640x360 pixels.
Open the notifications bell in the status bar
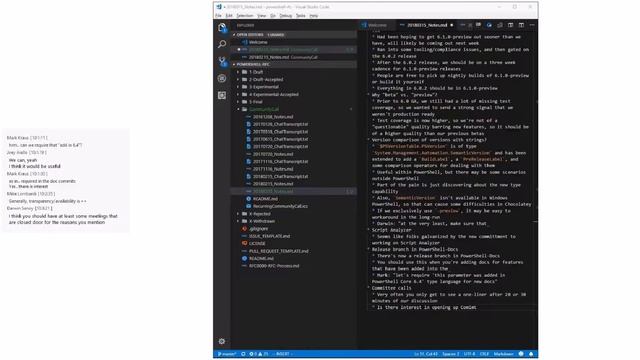(x=531, y=354)
